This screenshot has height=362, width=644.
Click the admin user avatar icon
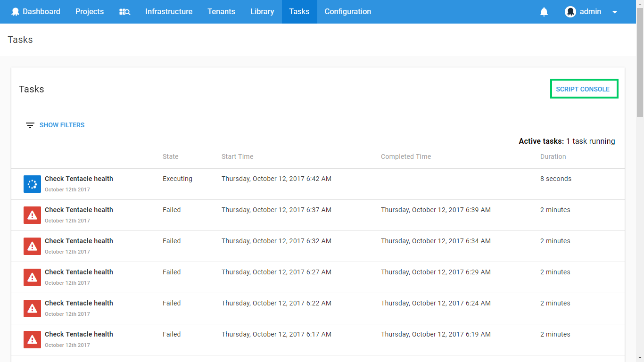[570, 12]
